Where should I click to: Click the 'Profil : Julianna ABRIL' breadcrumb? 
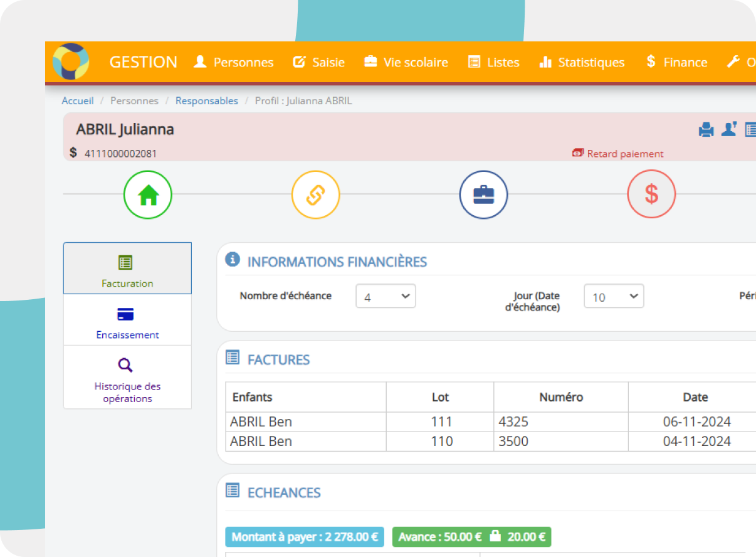pos(303,100)
